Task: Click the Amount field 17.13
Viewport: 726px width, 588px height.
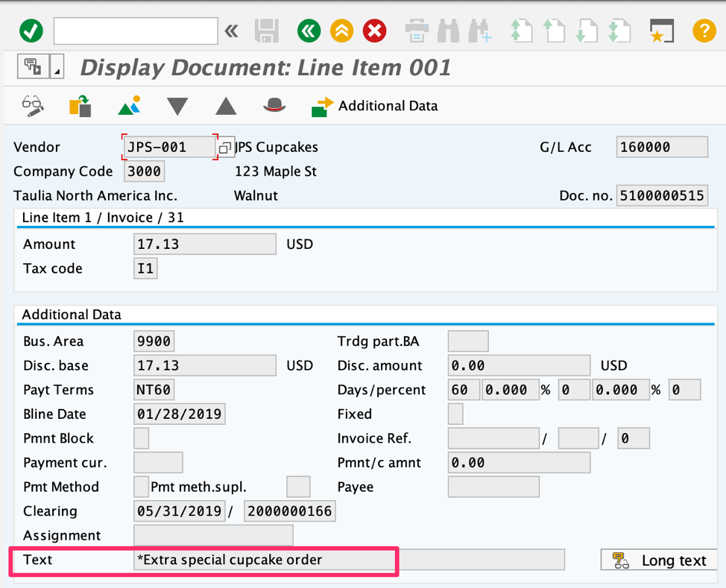Action: (x=205, y=244)
